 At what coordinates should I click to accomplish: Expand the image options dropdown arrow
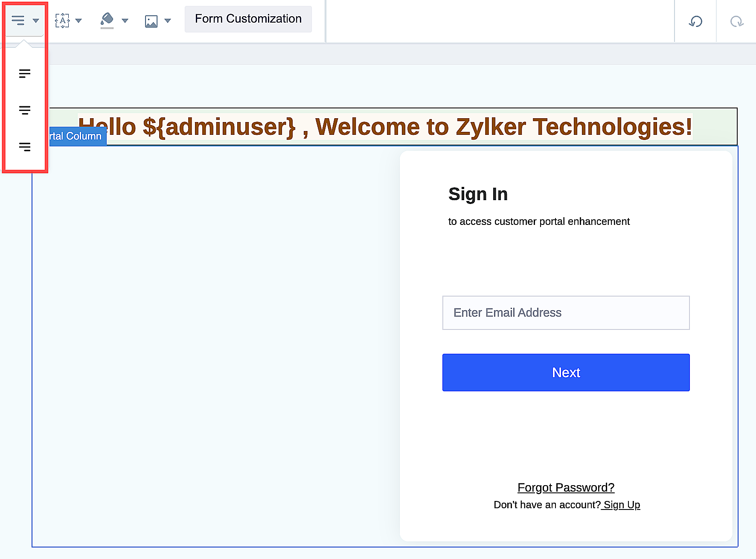coord(168,21)
